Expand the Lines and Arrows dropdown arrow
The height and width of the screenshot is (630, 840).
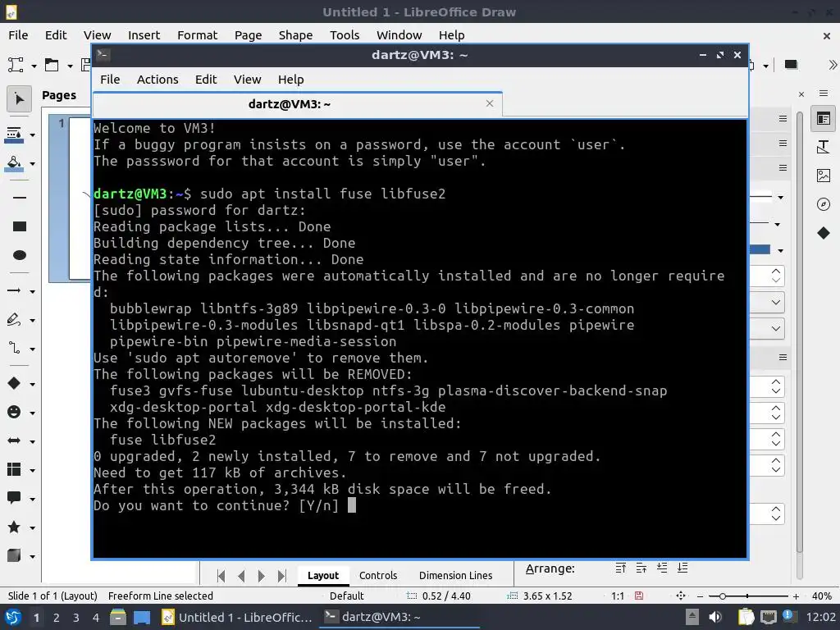pyautogui.click(x=32, y=291)
